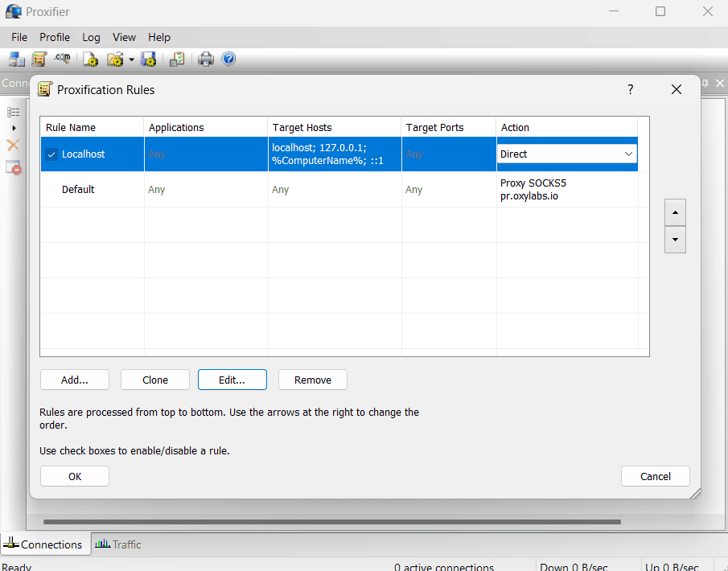Click the Localhost rule name
This screenshot has width=728, height=571.
[x=83, y=154]
